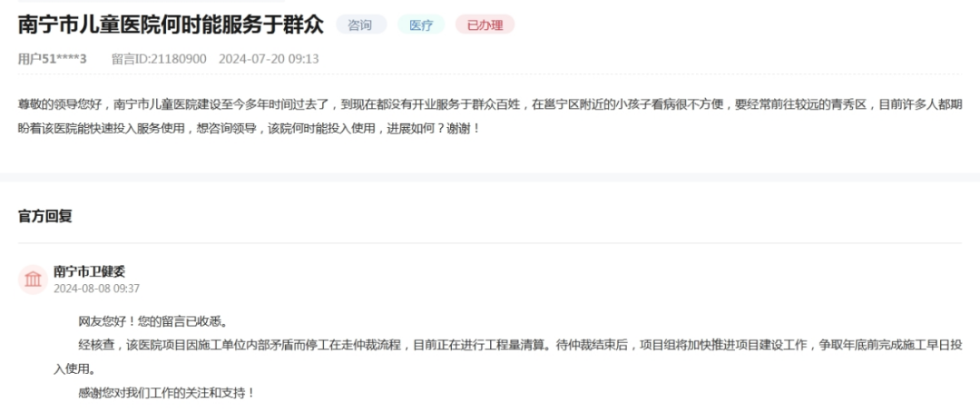Click the 南宁市卫健委 institution avatar icon
The width and height of the screenshot is (980, 412).
[33, 280]
